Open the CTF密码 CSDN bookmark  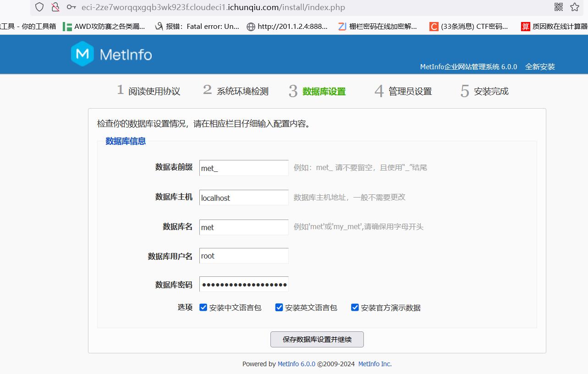tap(469, 27)
